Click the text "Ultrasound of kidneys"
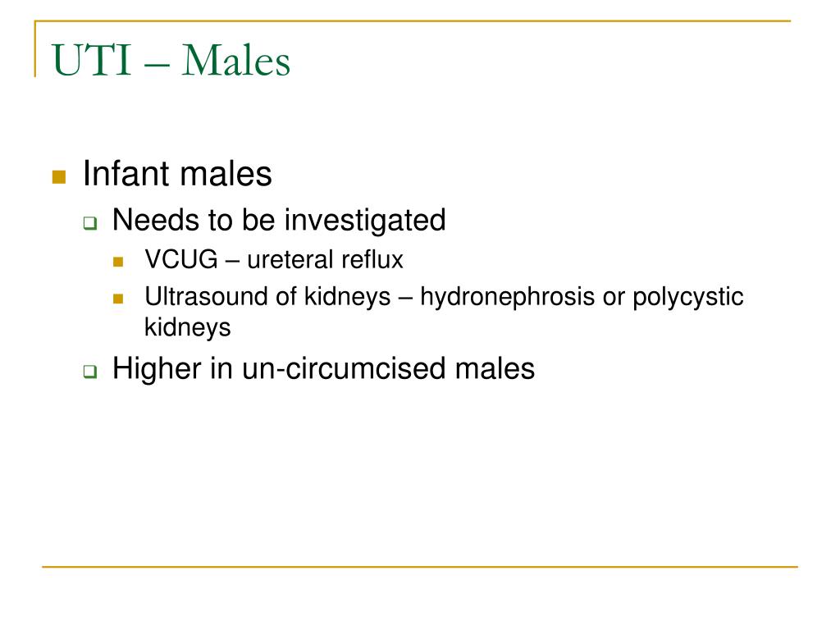The height and width of the screenshot is (630, 840). point(267,297)
